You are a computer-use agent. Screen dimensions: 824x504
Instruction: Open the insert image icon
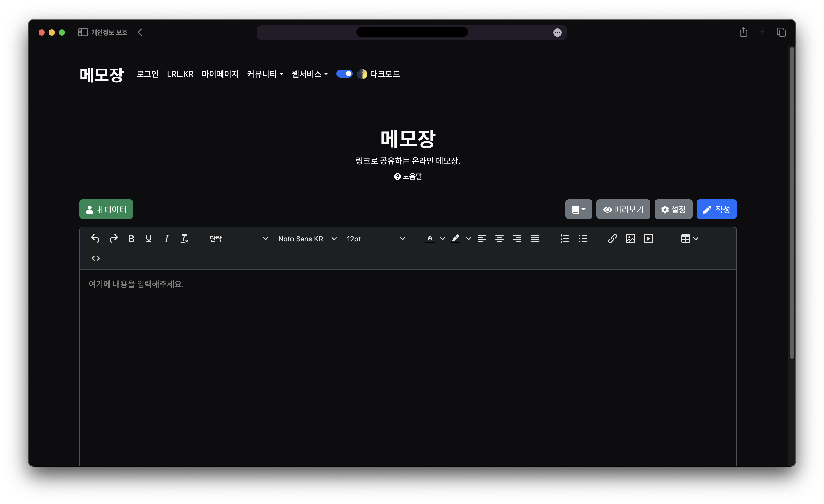pos(630,239)
